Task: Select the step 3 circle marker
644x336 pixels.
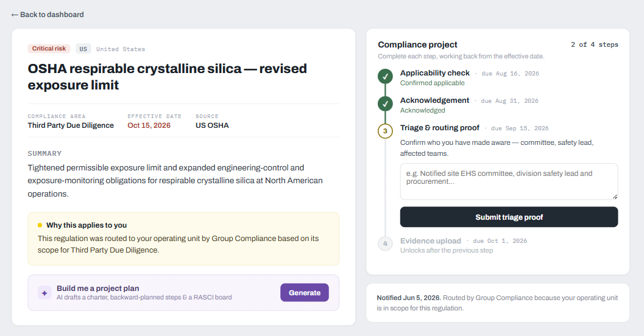Action: tap(385, 131)
